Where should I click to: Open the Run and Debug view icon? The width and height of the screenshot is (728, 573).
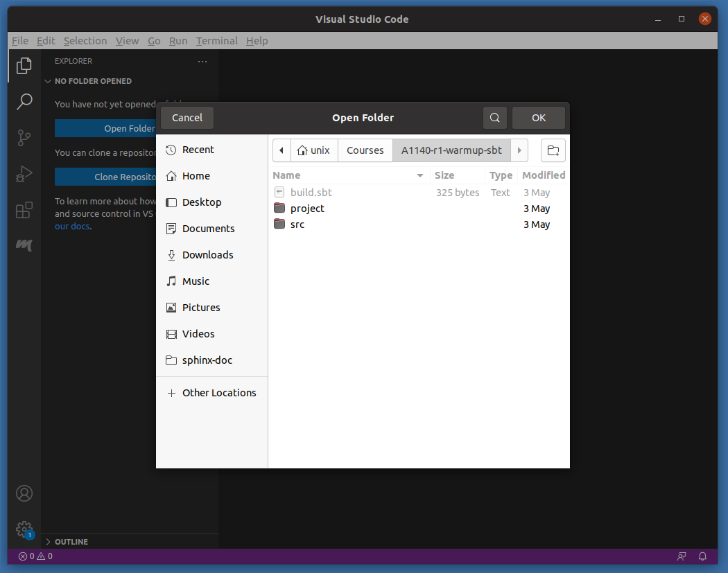(x=24, y=174)
